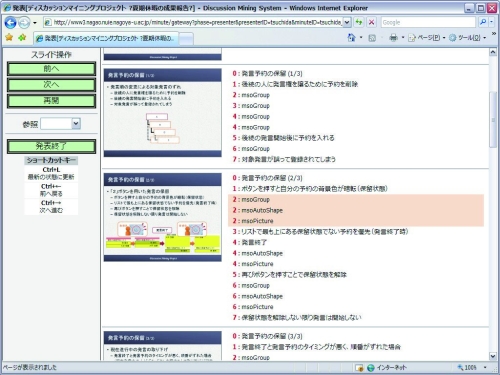
Task: Click the RSS feeds toolbar icon
Action: click(x=372, y=38)
